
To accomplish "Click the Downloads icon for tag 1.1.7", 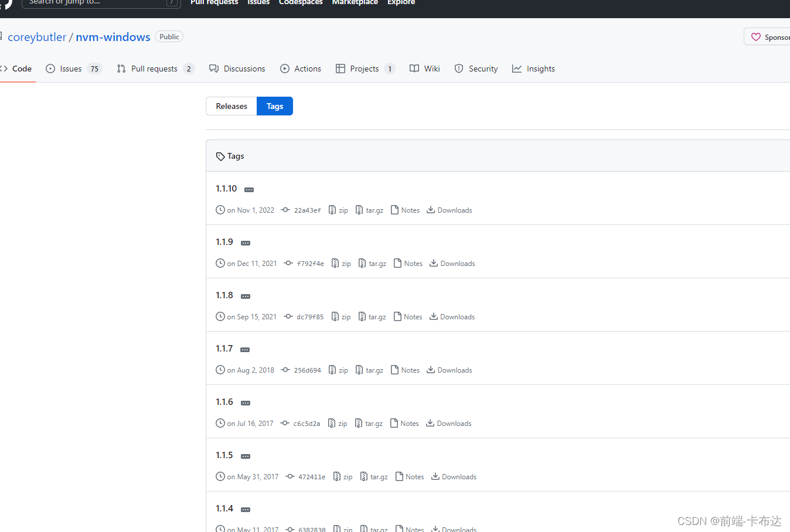I will click(x=431, y=370).
